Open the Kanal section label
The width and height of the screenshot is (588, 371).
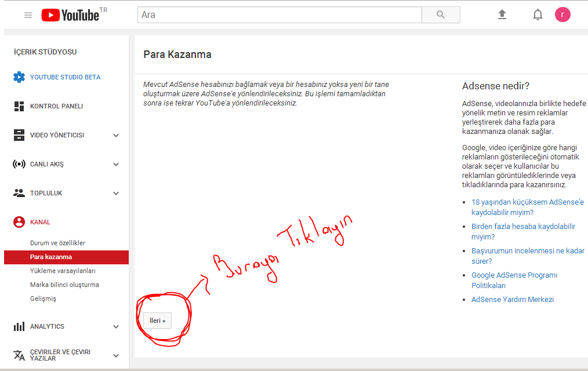[x=40, y=222]
